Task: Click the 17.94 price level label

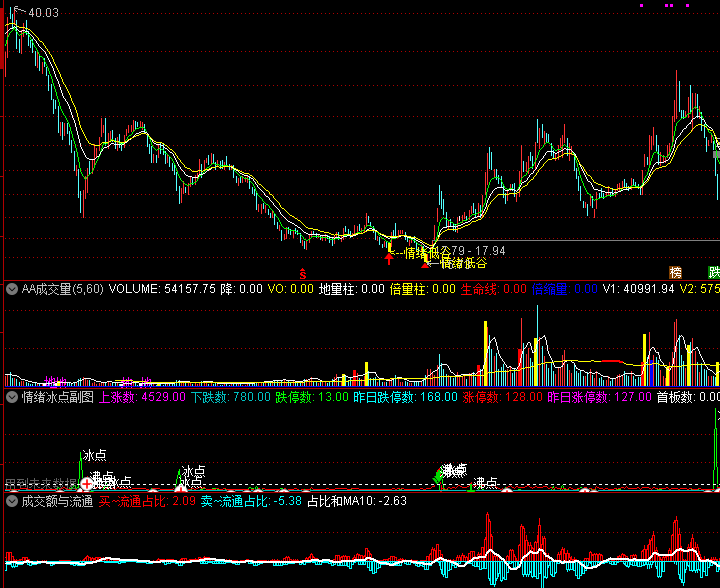Action: click(490, 251)
